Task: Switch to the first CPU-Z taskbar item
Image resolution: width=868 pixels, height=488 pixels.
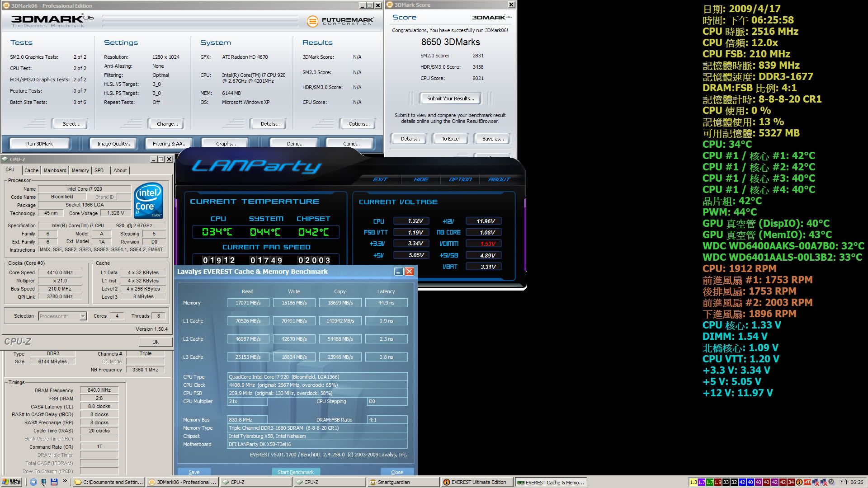Action: pos(256,482)
